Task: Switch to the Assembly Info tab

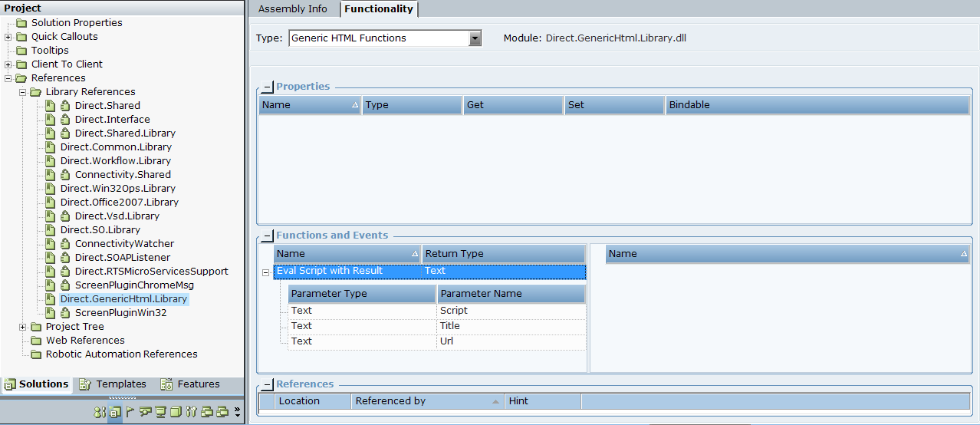Action: 292,9
